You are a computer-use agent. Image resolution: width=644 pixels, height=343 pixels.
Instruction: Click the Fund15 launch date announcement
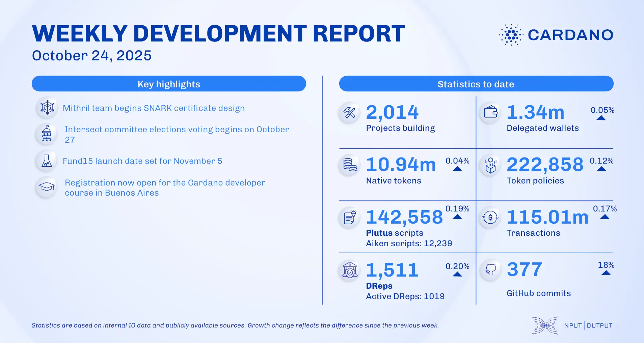click(x=143, y=161)
